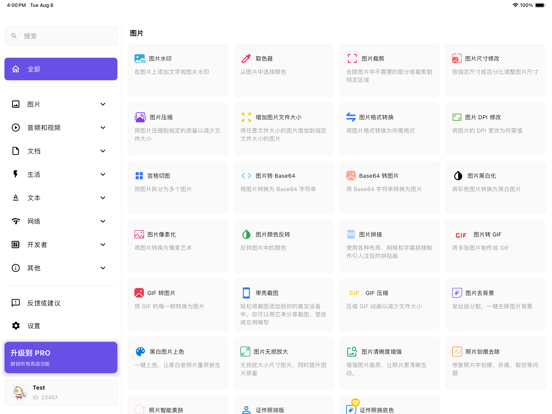Click the 生活 lightning bolt sidebar icon
The image size is (552, 414).
pos(15,174)
